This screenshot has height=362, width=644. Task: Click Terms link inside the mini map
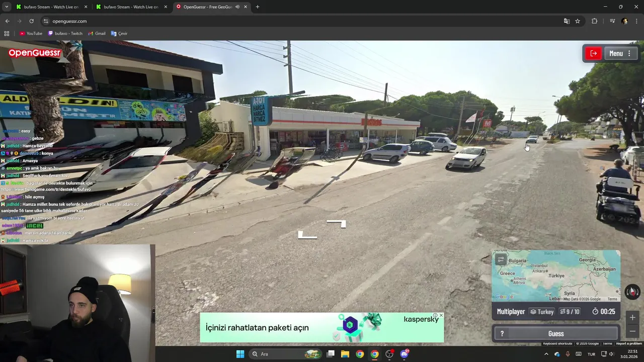(612, 299)
